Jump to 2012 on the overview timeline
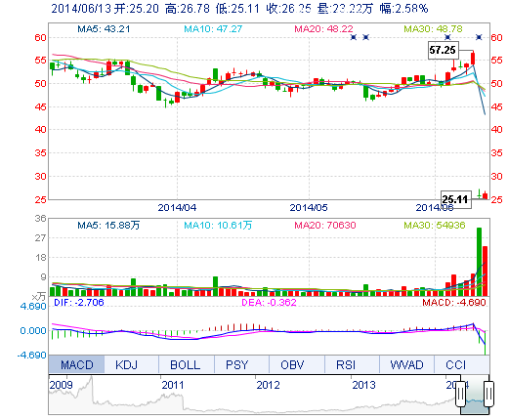Viewport: 508px width, 420px height. click(268, 385)
